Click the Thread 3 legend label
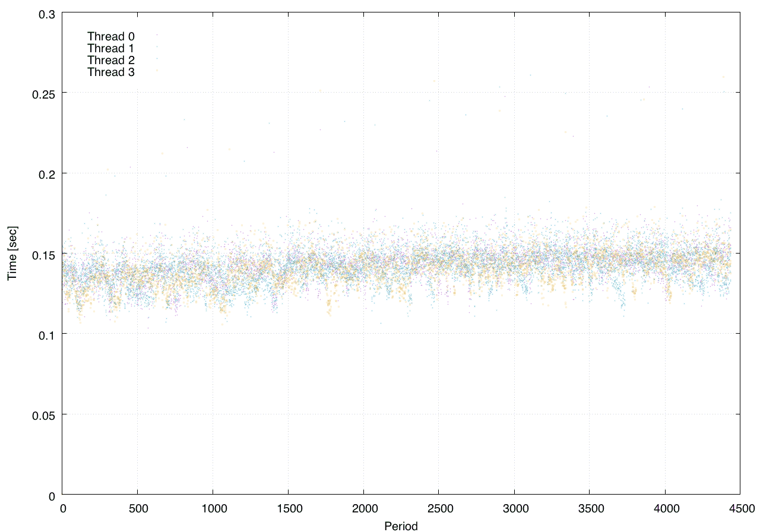Image resolution: width=760 pixels, height=532 pixels. tap(111, 72)
